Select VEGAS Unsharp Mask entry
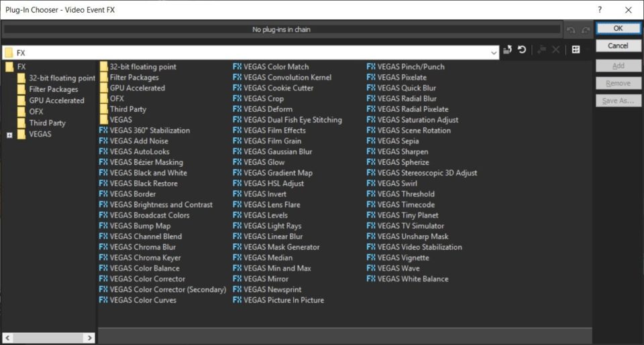This screenshot has width=644, height=345. pos(408,236)
